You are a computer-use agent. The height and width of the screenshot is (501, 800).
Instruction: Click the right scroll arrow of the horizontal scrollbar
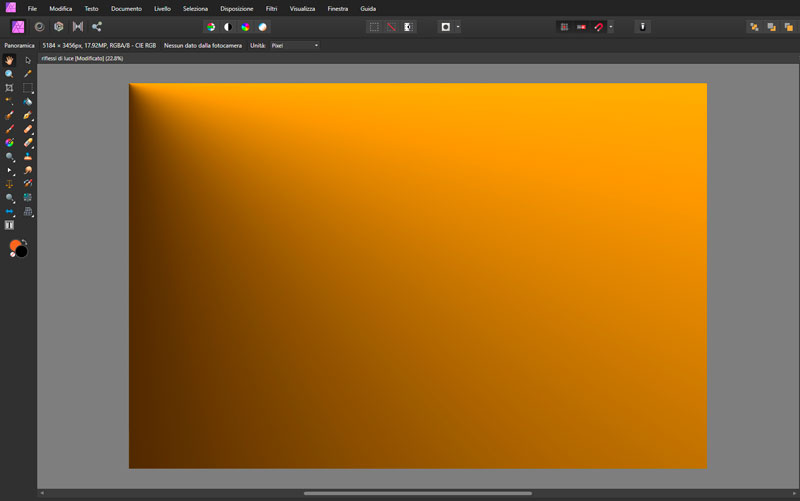pos(794,493)
